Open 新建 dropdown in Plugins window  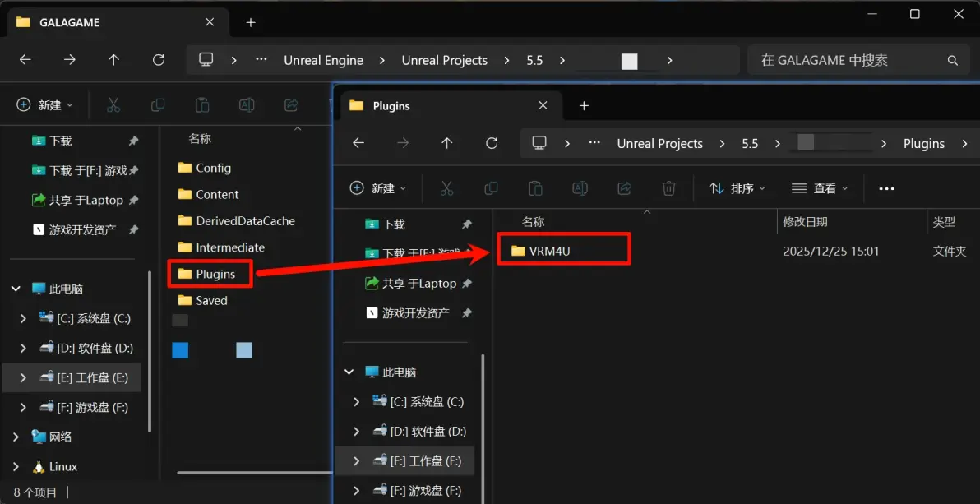click(378, 188)
